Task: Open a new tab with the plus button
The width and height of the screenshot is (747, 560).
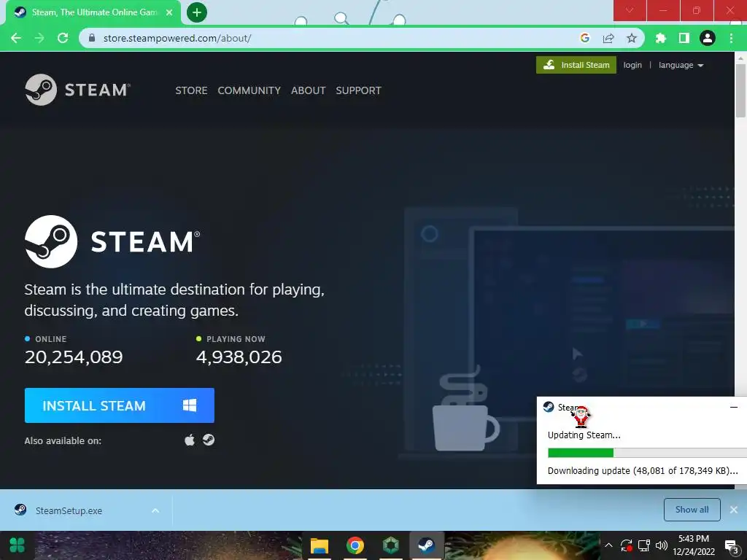Action: [197, 12]
